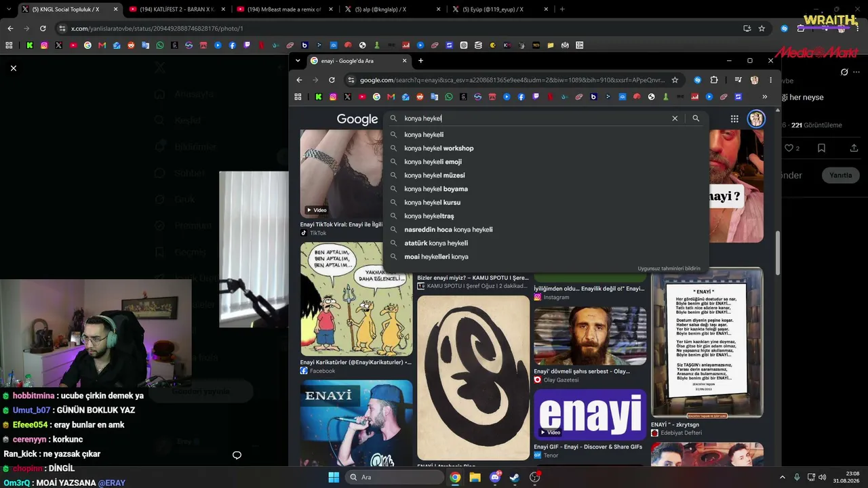Viewport: 868px width, 488px height.
Task: Open File Explorer from the taskbar
Action: [x=475, y=477]
